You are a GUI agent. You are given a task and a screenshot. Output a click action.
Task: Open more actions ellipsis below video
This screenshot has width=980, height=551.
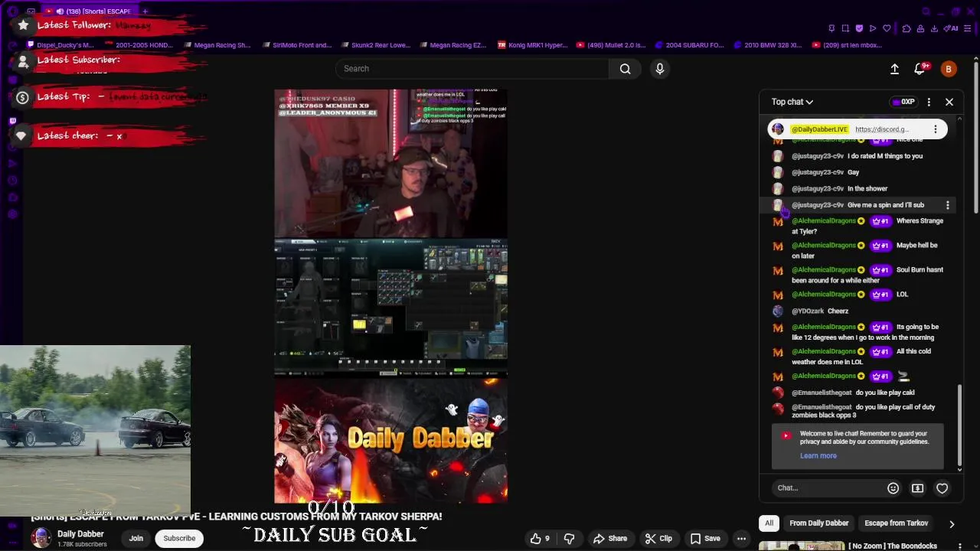coord(741,539)
